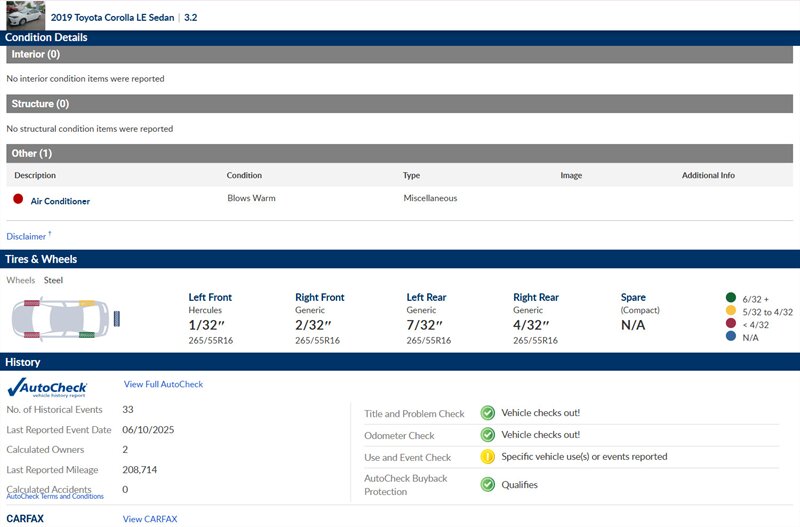Open the View Full AutoCheck link
Viewport: 800px width, 527px height.
click(x=163, y=384)
